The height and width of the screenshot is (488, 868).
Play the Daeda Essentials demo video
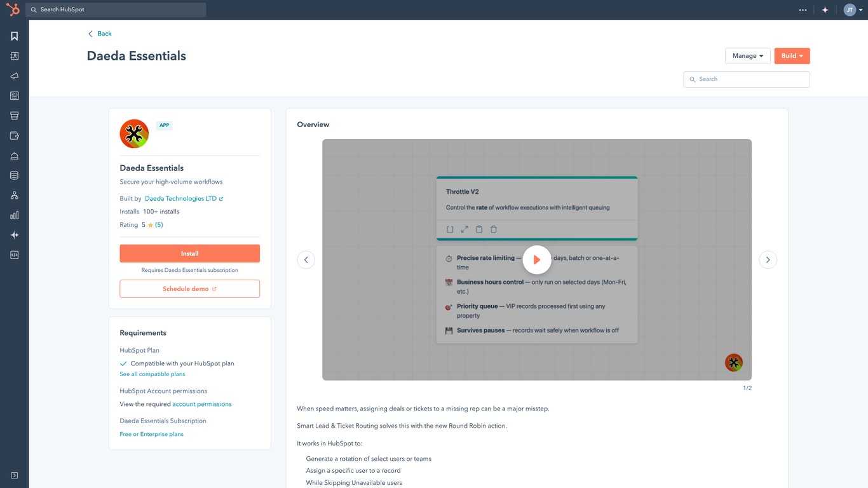[536, 259]
